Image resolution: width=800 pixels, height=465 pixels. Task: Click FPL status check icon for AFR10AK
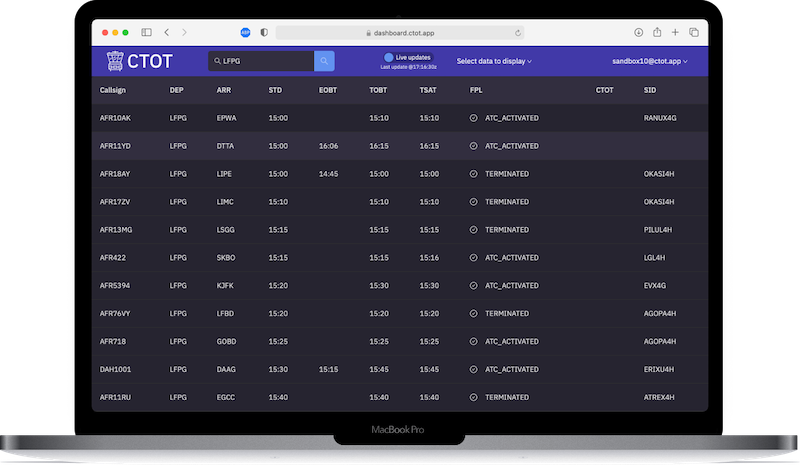473,118
